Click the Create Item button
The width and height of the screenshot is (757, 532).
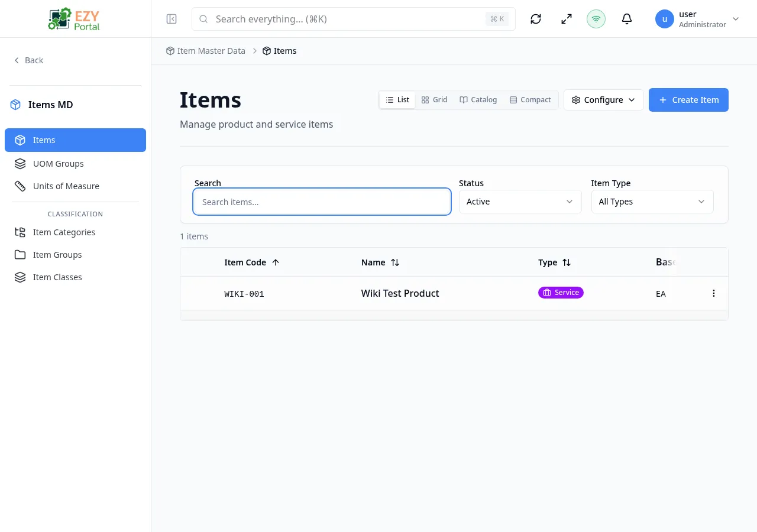[x=688, y=100]
